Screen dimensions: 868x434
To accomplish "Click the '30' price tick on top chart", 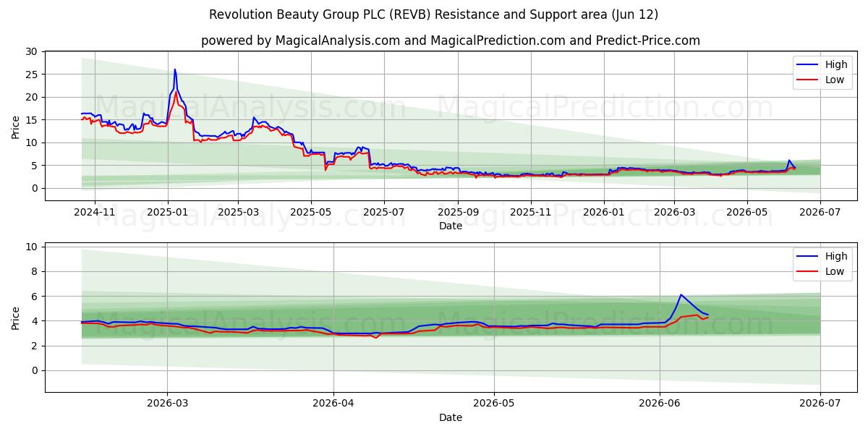I will (x=30, y=51).
